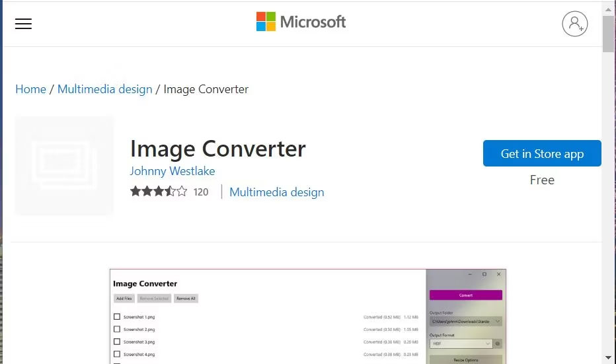Open Multimedia design in the breadcrumb

(x=104, y=89)
